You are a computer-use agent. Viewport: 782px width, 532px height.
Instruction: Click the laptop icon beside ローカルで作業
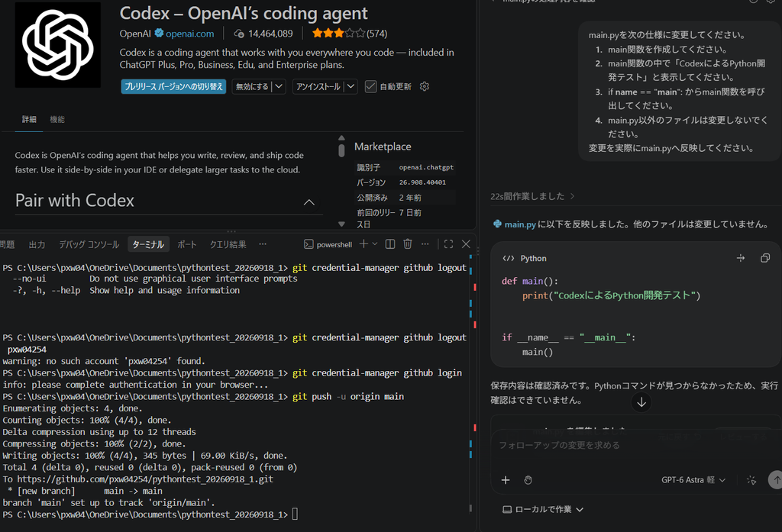coord(507,509)
